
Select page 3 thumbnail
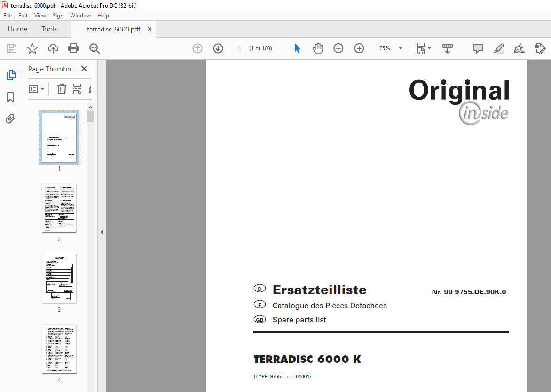[x=59, y=279]
